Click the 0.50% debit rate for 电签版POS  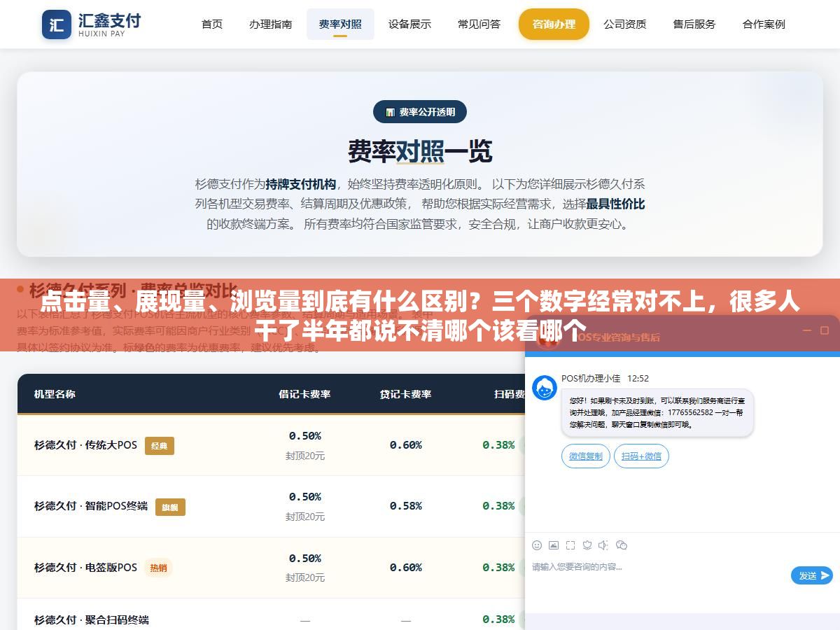(x=305, y=559)
